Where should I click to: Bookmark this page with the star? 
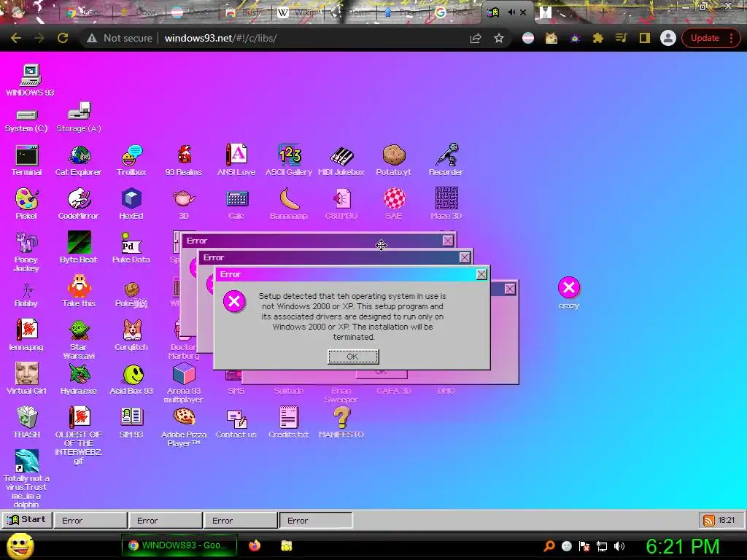[499, 38]
